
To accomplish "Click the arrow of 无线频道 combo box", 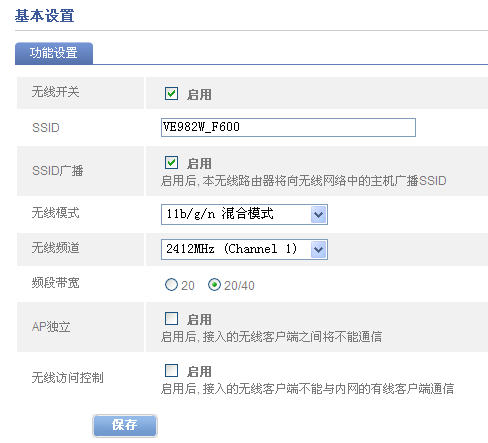I will coord(319,249).
